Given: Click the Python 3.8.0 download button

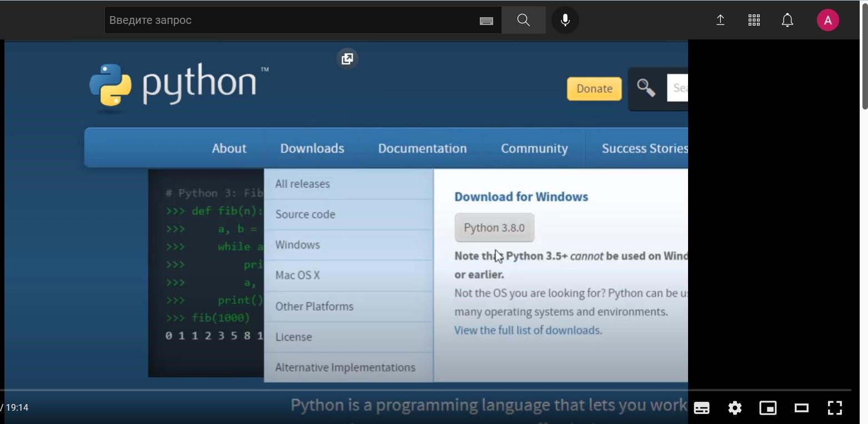Looking at the screenshot, I should [x=494, y=228].
